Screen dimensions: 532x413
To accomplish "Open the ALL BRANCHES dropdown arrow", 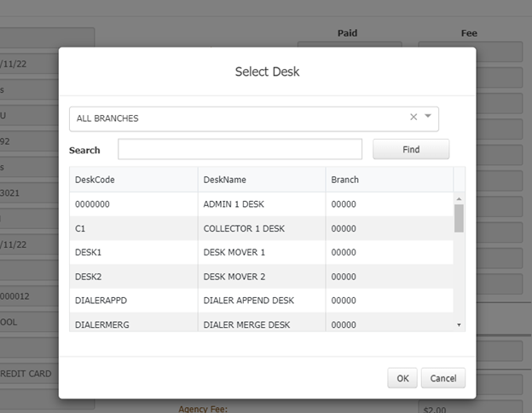I will 428,116.
